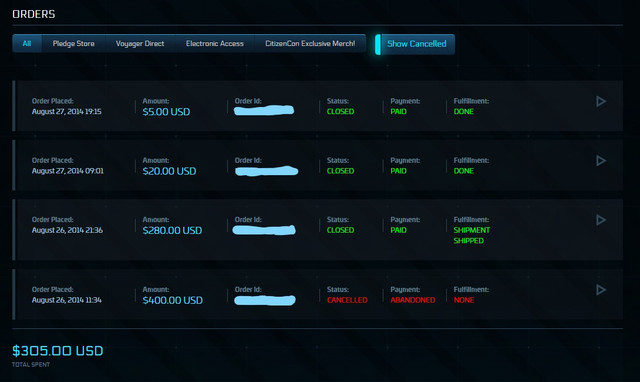Click the redacted Order Id of $5.00 order
The image size is (640, 382).
pyautogui.click(x=264, y=110)
